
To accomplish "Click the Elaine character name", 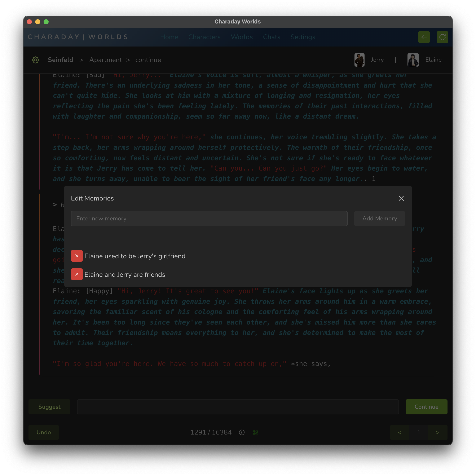I will coord(433,60).
